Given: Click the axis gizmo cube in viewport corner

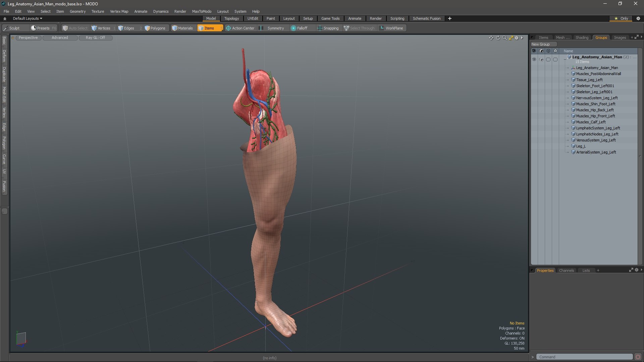Looking at the screenshot, I should coord(21,339).
